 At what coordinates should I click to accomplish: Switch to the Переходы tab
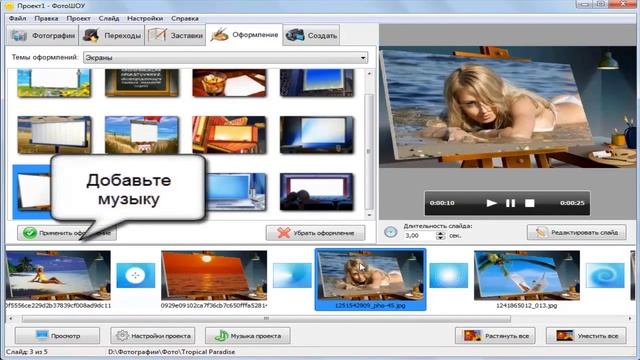point(111,36)
